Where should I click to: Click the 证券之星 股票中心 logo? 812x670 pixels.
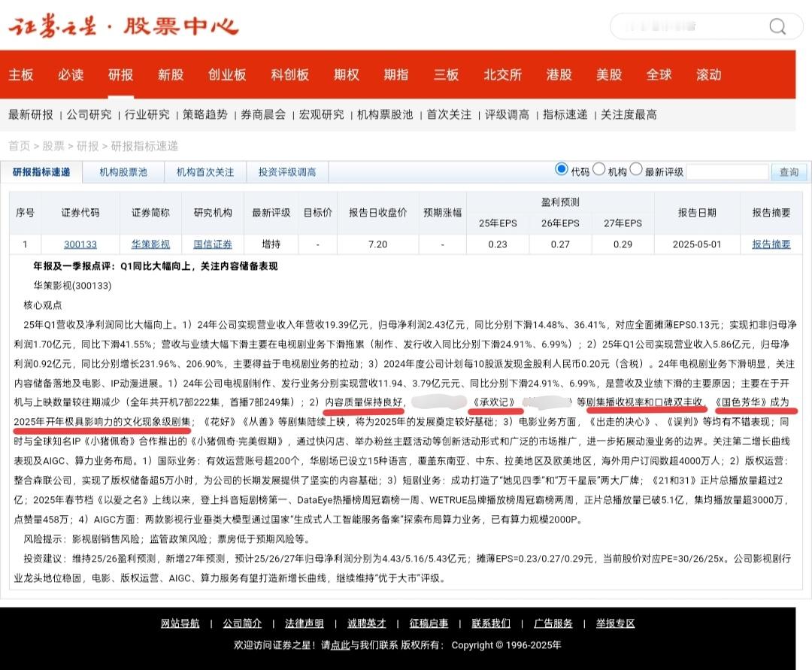tap(123, 26)
